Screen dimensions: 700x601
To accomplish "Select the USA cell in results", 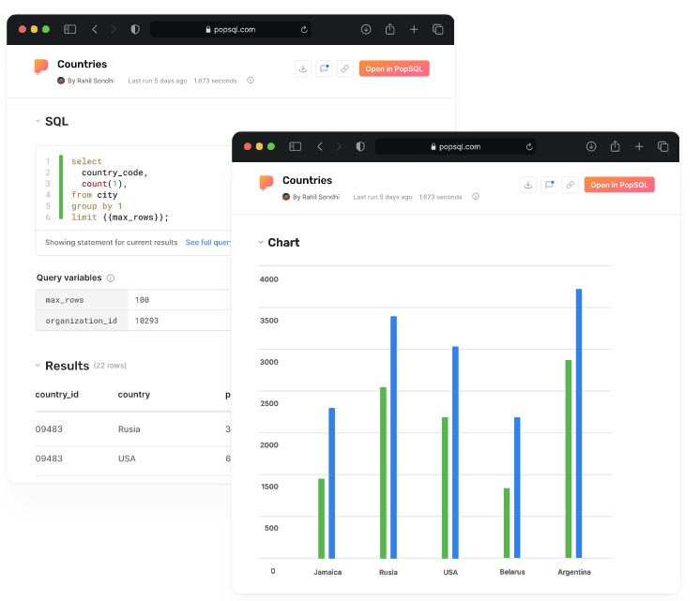I will pos(127,458).
